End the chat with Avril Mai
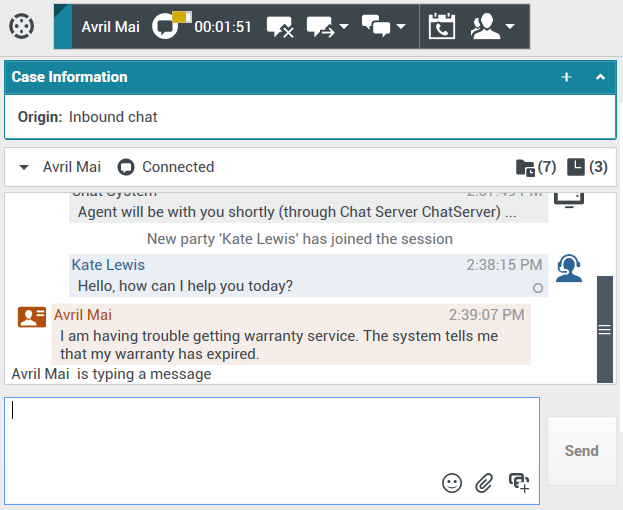The width and height of the screenshot is (623, 510). click(x=280, y=27)
